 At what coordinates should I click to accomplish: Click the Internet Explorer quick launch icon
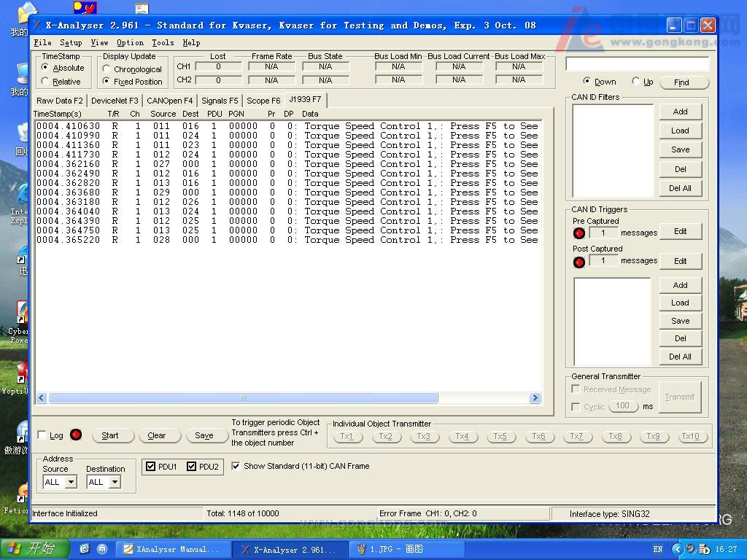point(85,549)
